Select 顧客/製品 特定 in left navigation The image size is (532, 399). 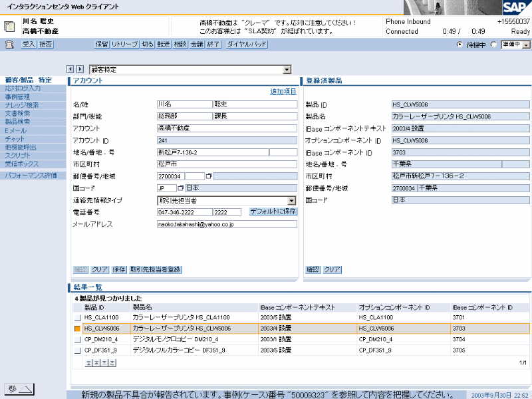tap(29, 80)
